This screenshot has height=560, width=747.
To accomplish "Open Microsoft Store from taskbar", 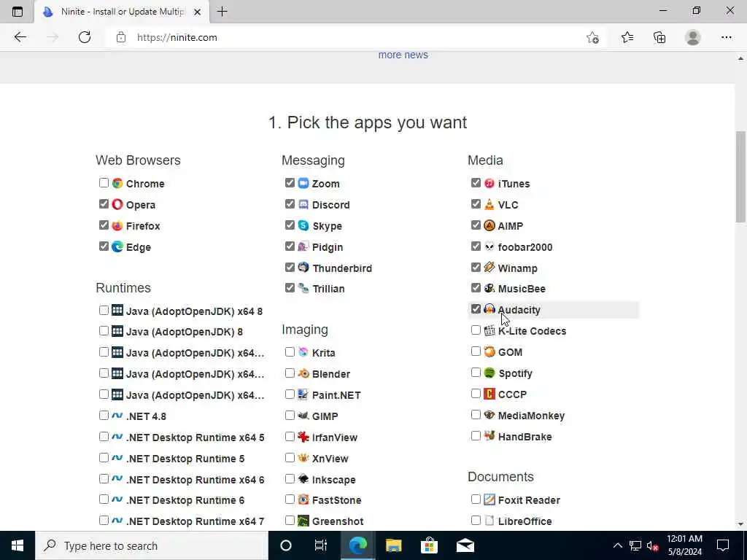I will 429,545.
